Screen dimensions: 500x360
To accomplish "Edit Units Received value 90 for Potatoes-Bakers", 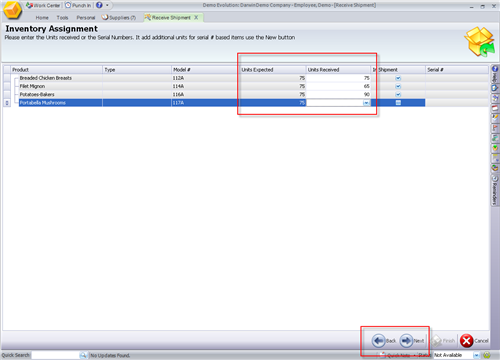I will (338, 95).
